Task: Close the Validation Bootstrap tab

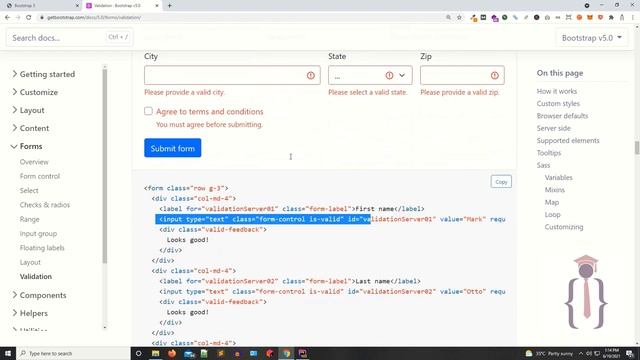Action: pyautogui.click(x=157, y=6)
